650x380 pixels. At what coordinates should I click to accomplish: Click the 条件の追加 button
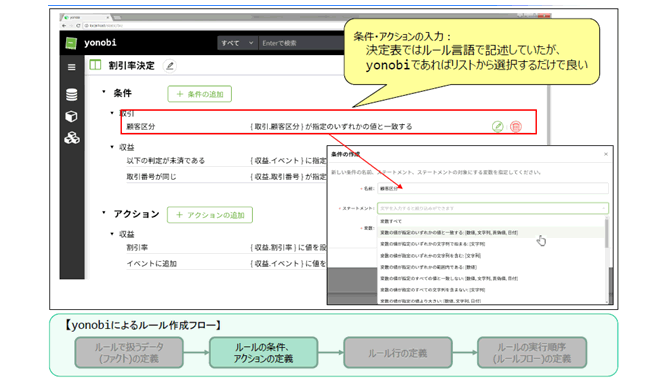[199, 94]
